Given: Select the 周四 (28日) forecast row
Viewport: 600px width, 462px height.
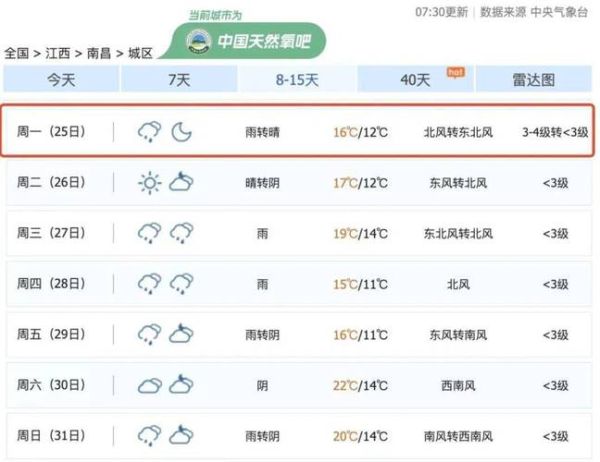Looking at the screenshot, I should click(298, 284).
